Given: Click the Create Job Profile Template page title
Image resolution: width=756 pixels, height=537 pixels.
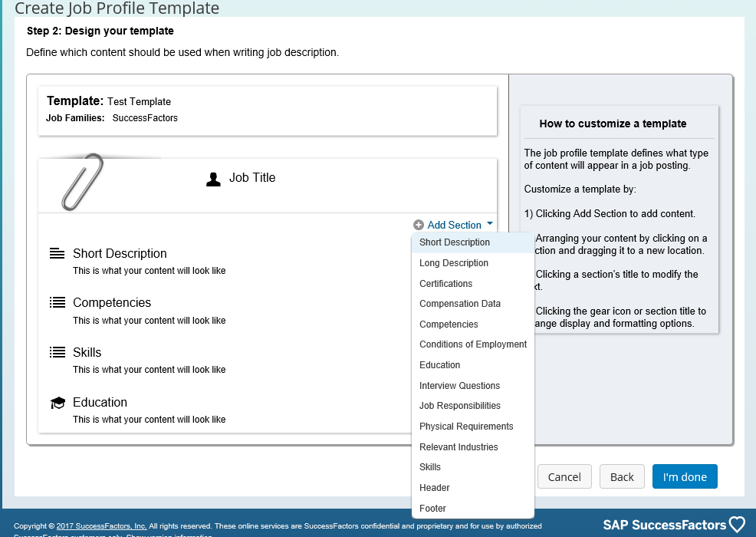Looking at the screenshot, I should click(117, 8).
